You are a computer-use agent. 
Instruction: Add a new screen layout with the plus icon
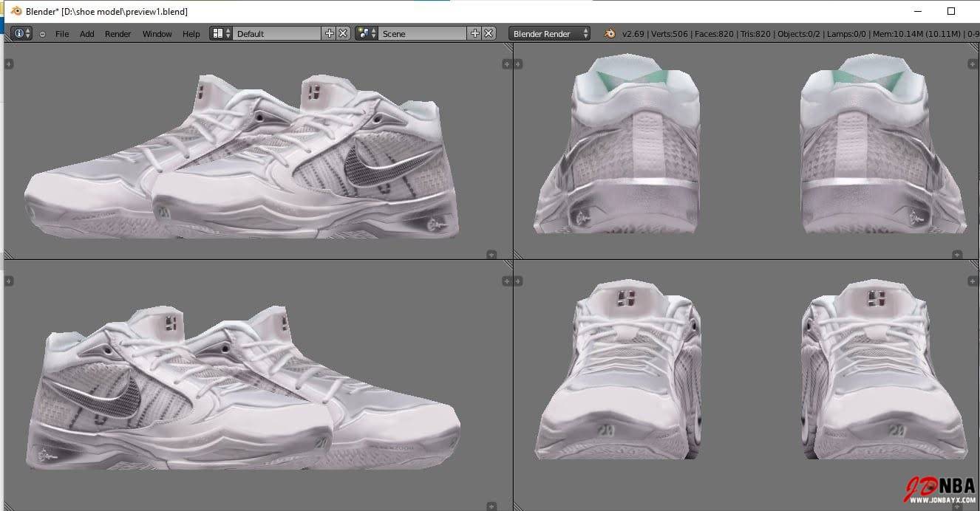tap(330, 33)
